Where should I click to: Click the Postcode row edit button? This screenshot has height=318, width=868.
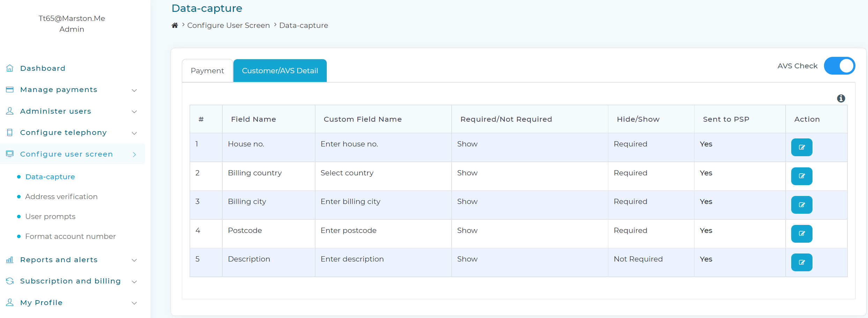coord(801,234)
